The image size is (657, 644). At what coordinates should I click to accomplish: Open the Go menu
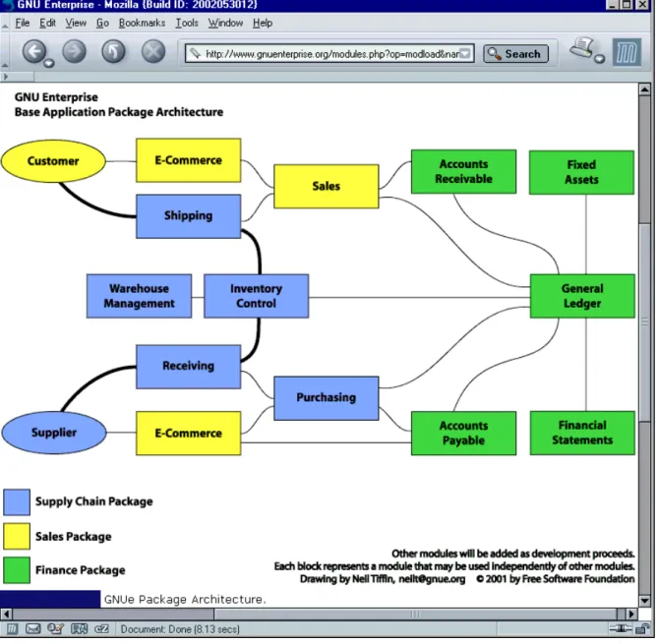[102, 23]
